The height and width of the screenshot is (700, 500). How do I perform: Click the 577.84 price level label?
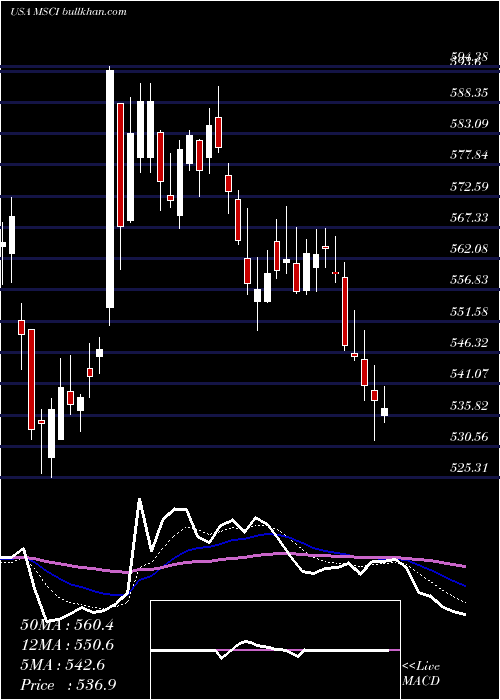[x=469, y=154]
